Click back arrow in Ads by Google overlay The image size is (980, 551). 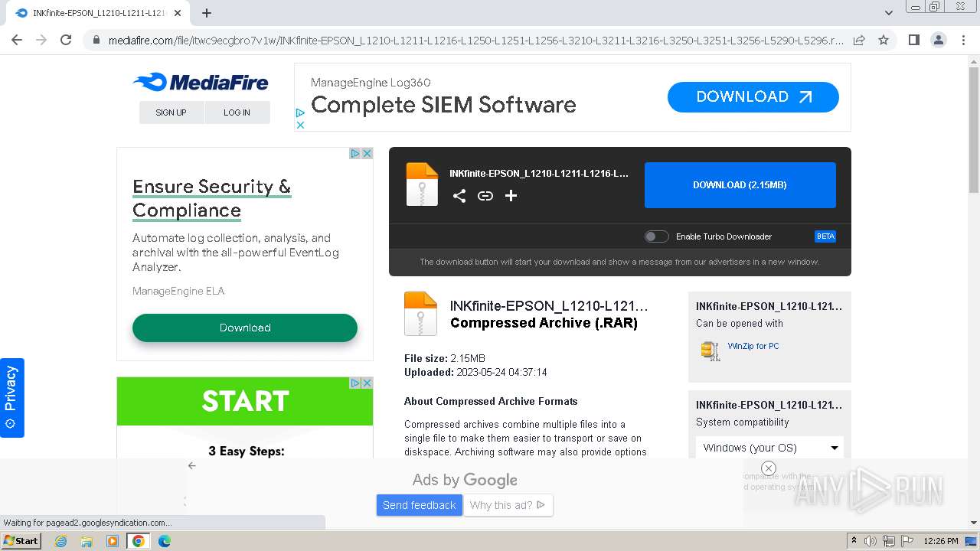[x=192, y=465]
